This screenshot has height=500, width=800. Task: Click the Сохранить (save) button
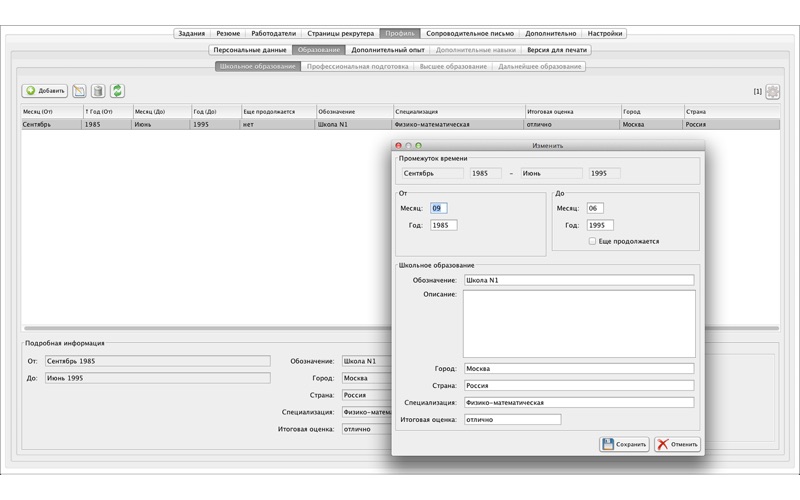pos(624,444)
